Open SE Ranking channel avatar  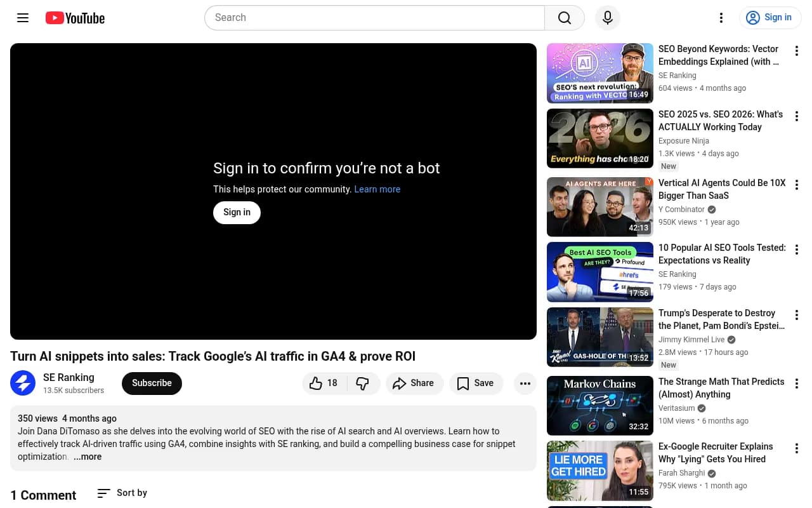(23, 383)
